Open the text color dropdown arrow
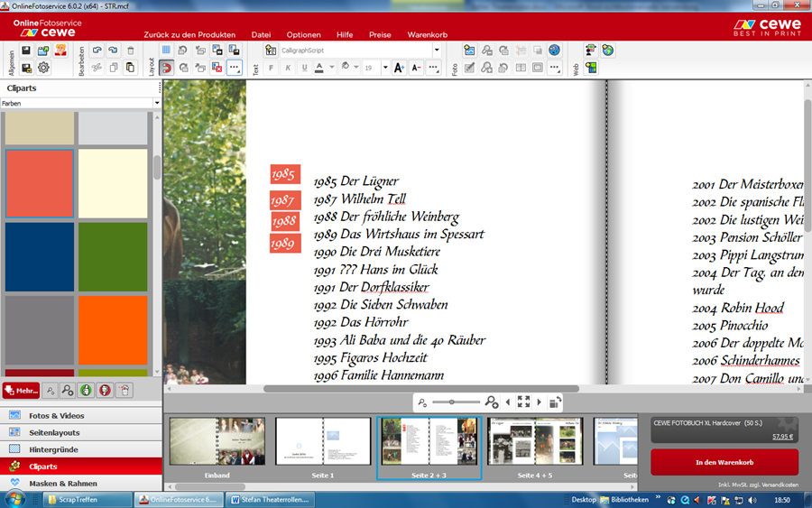This screenshot has width=812, height=508. coord(332,68)
